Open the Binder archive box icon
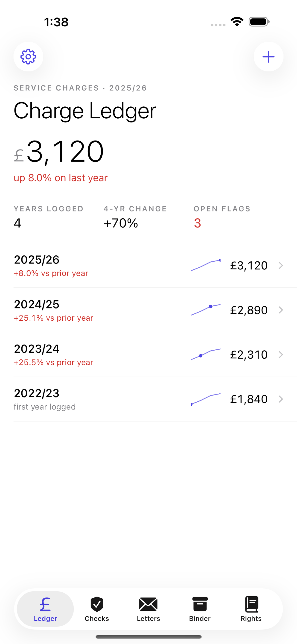Viewport: 297px width, 644px height. coord(200,604)
